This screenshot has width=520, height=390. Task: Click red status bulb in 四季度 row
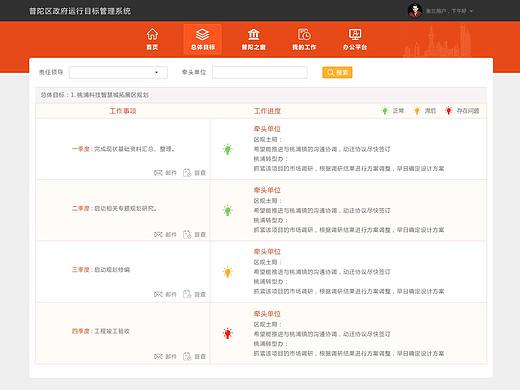[228, 333]
